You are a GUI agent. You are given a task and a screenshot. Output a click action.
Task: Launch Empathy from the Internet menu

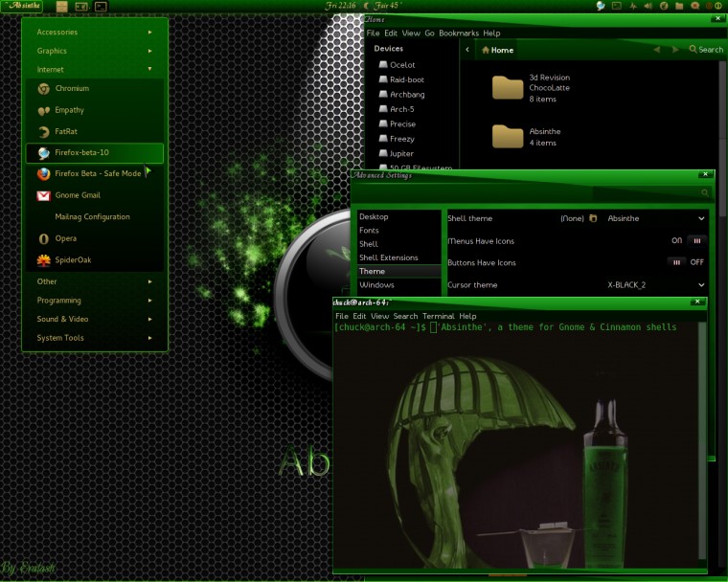tap(95, 110)
